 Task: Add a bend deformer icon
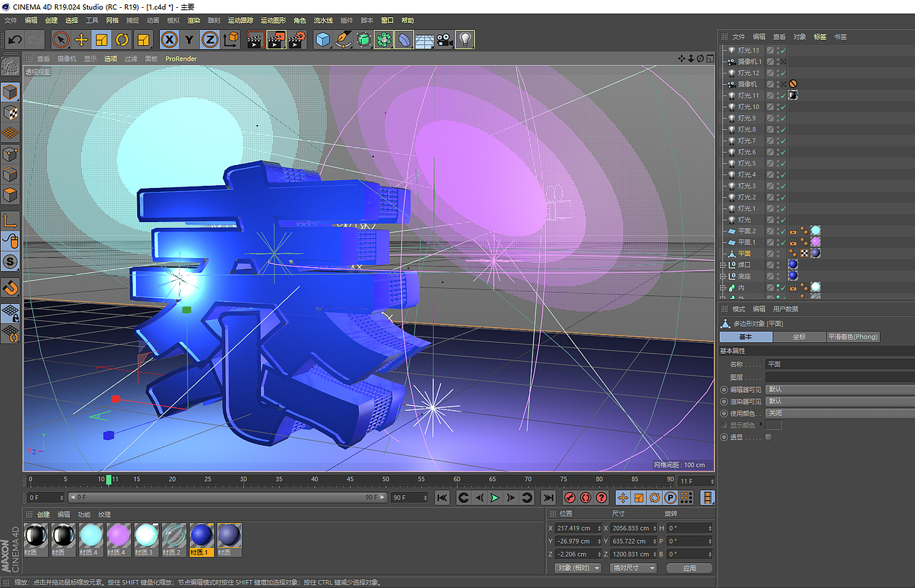(x=404, y=40)
